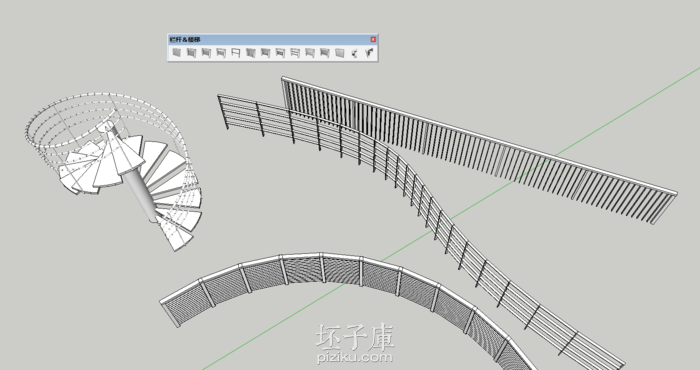Choose the second railing style icon

(x=192, y=53)
